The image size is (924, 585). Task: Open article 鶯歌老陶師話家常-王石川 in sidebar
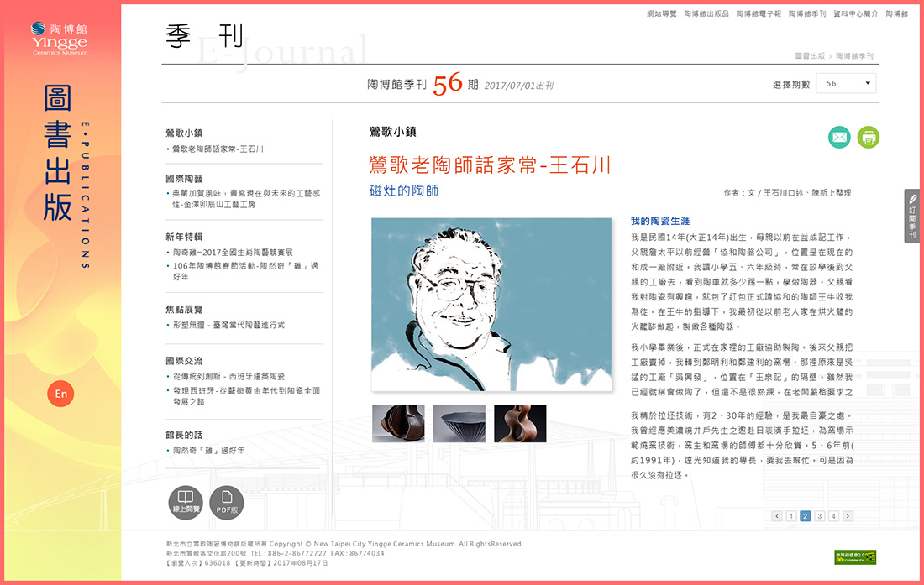click(x=218, y=149)
